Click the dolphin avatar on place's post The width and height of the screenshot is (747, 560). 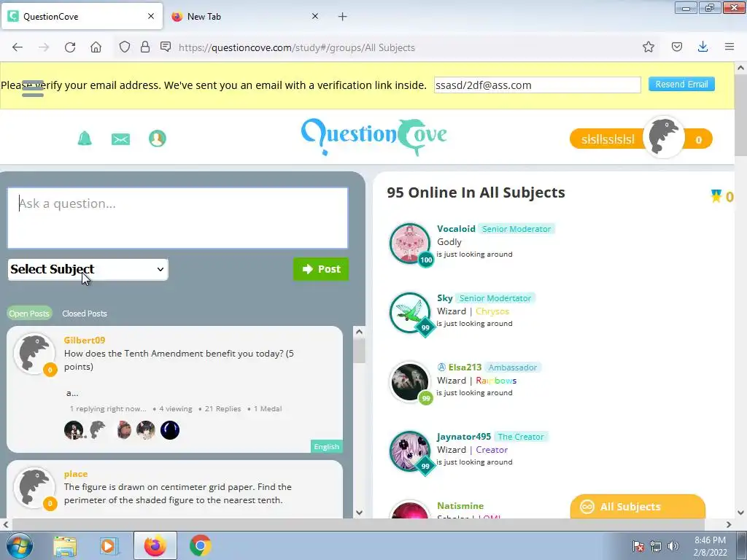pyautogui.click(x=34, y=488)
